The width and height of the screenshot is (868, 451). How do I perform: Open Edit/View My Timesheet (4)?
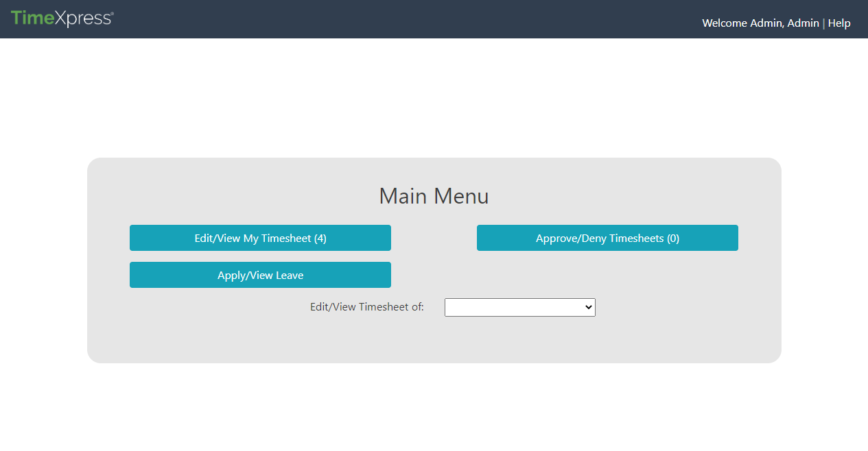(260, 238)
